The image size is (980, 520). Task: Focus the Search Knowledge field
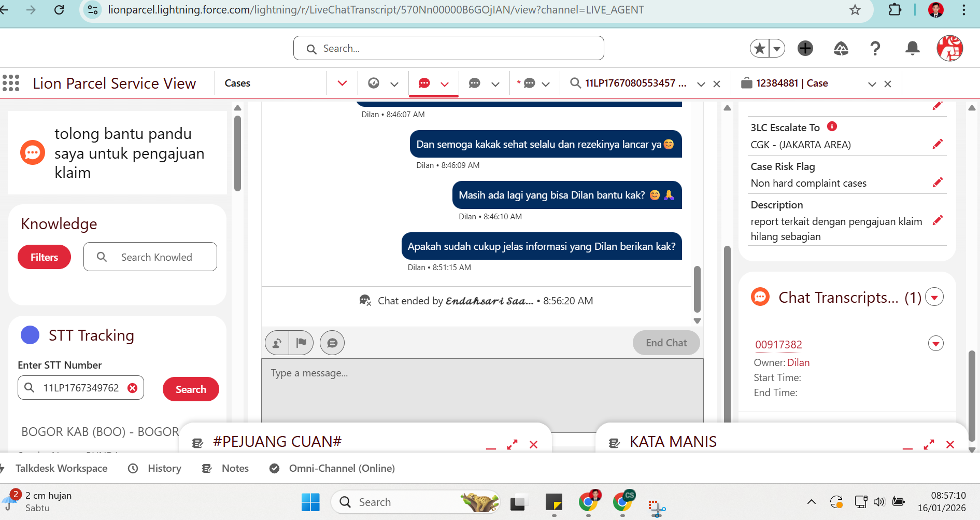point(150,257)
